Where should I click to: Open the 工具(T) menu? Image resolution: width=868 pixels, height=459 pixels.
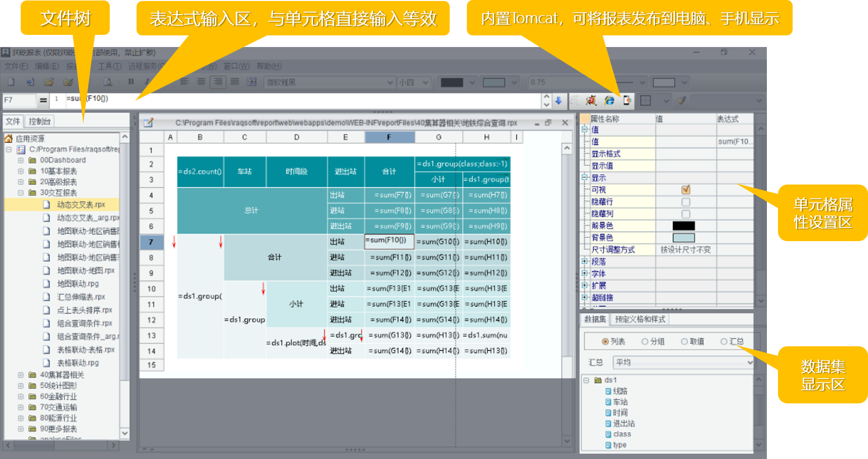110,66
